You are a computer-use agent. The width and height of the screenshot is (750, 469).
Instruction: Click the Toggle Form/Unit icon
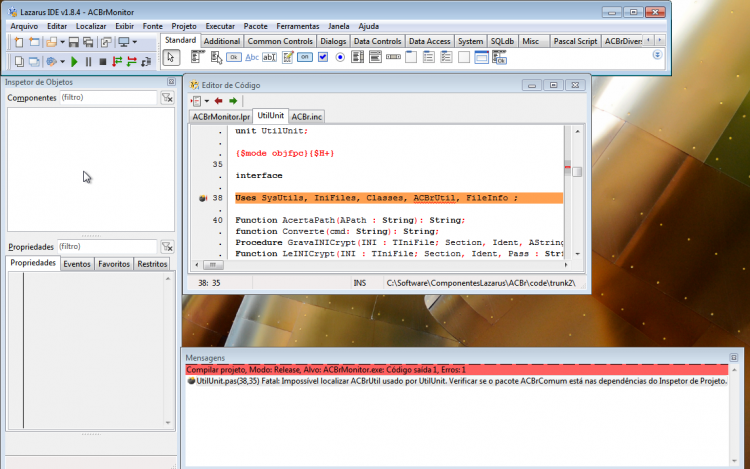tap(106, 42)
